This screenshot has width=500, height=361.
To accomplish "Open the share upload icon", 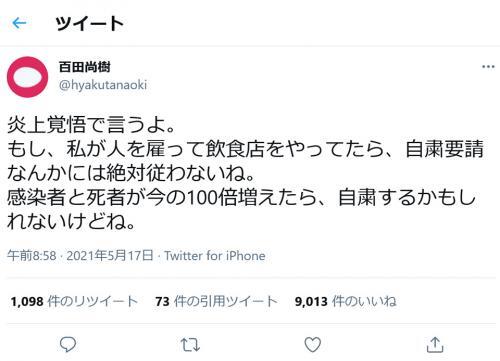I will click(435, 344).
